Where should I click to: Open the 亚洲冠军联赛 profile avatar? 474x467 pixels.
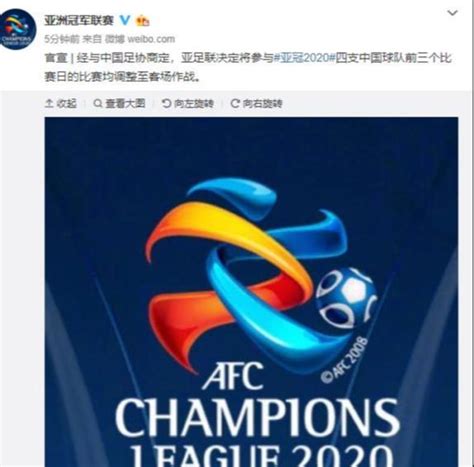pos(18,29)
